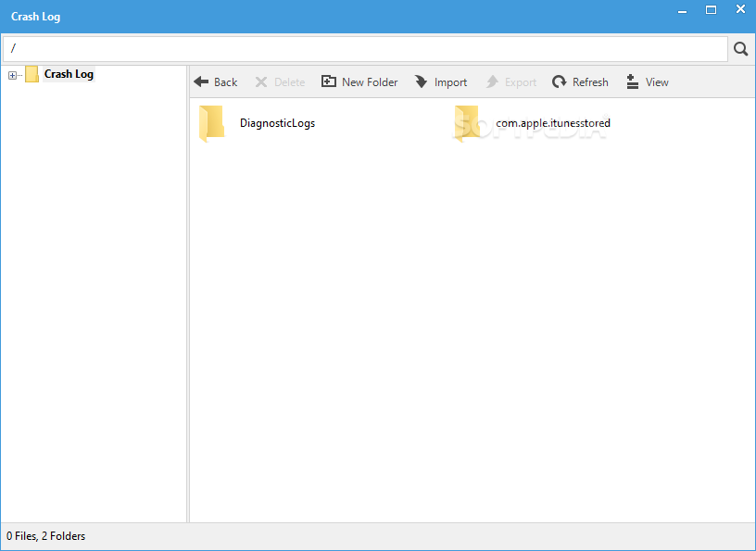756x551 pixels.
Task: Click the com.apple.itunesstored folder name
Action: 553,123
